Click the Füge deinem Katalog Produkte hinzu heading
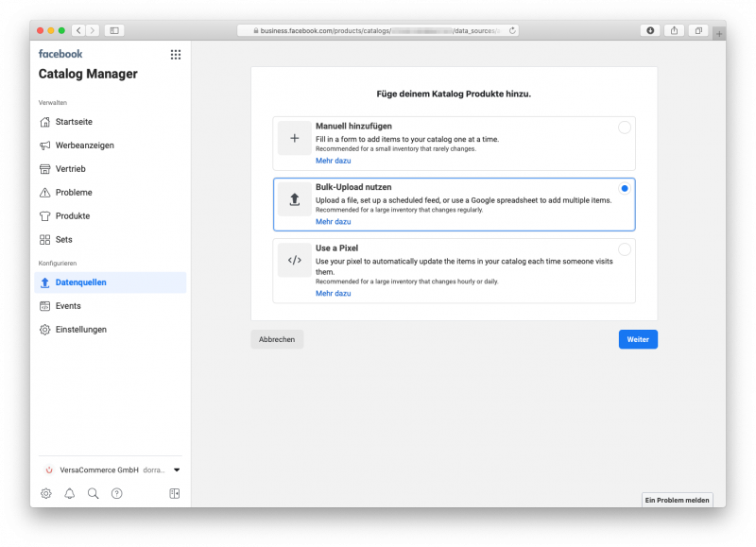This screenshot has height=547, width=756. point(454,94)
